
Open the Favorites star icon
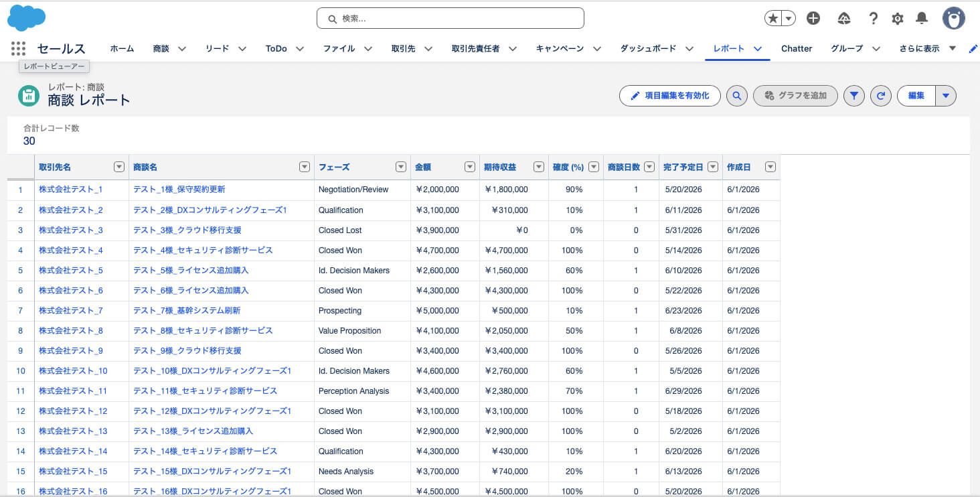pyautogui.click(x=773, y=19)
